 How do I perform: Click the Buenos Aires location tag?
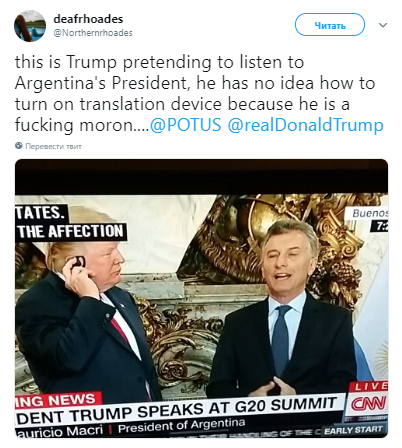370,213
